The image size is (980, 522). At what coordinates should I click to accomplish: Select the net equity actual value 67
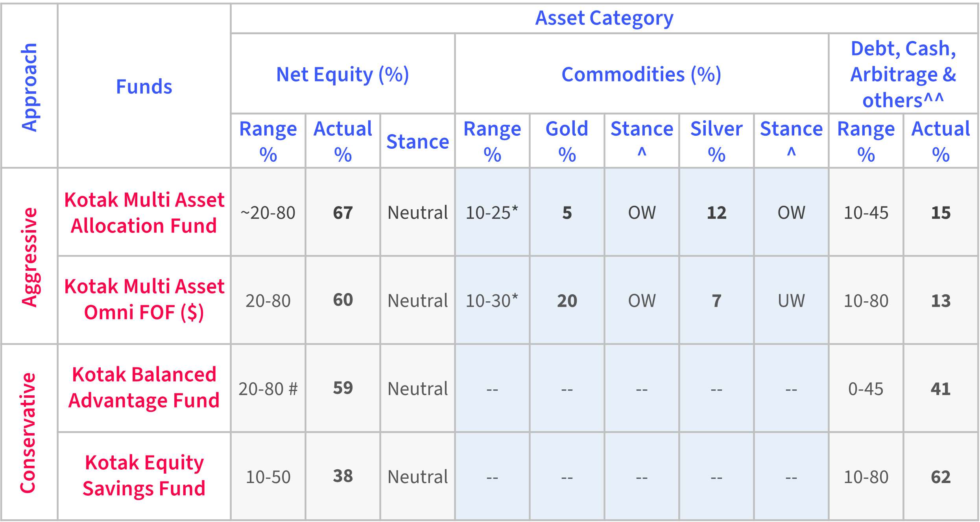tap(343, 213)
